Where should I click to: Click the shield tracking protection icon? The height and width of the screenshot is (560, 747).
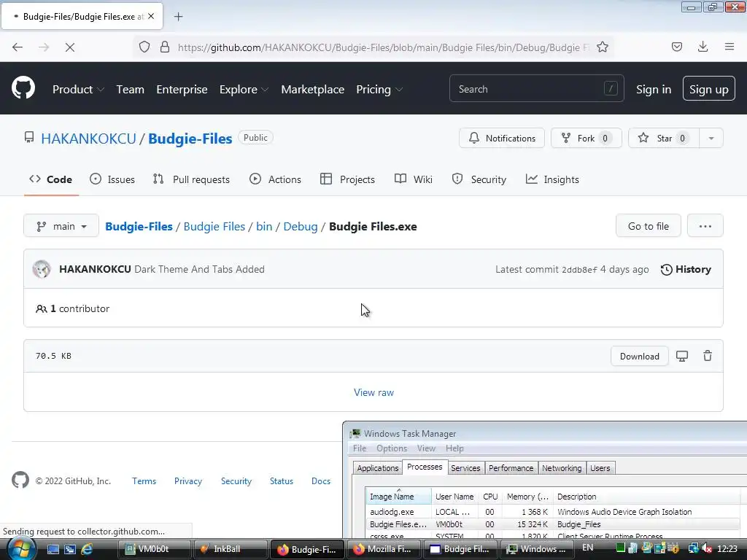point(144,47)
